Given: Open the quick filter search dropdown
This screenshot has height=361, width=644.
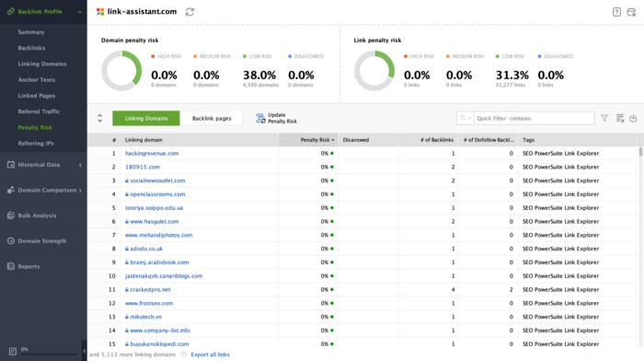Looking at the screenshot, I should tap(466, 118).
